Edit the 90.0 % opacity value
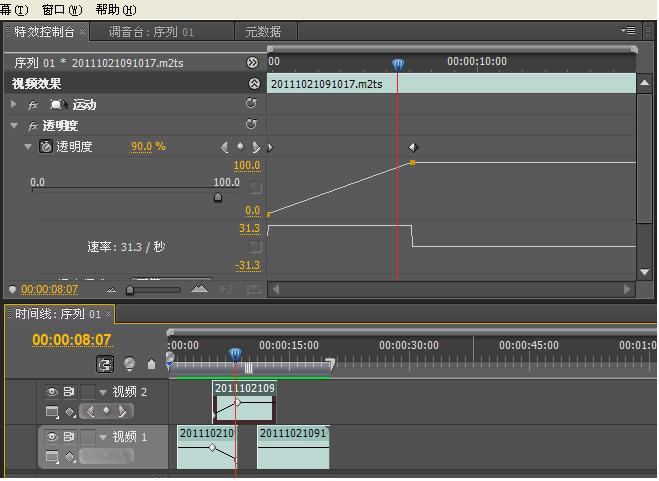This screenshot has height=481, width=659. (x=148, y=146)
